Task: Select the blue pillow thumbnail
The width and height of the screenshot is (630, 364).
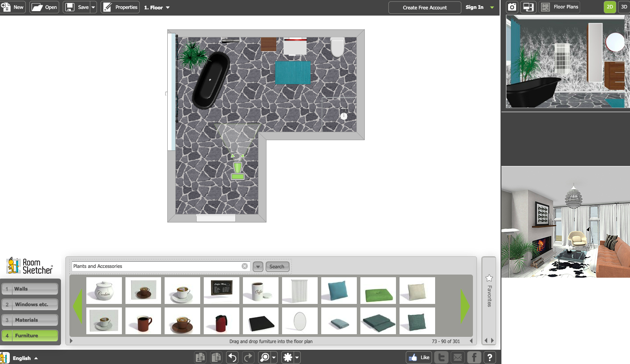Action: (x=339, y=291)
